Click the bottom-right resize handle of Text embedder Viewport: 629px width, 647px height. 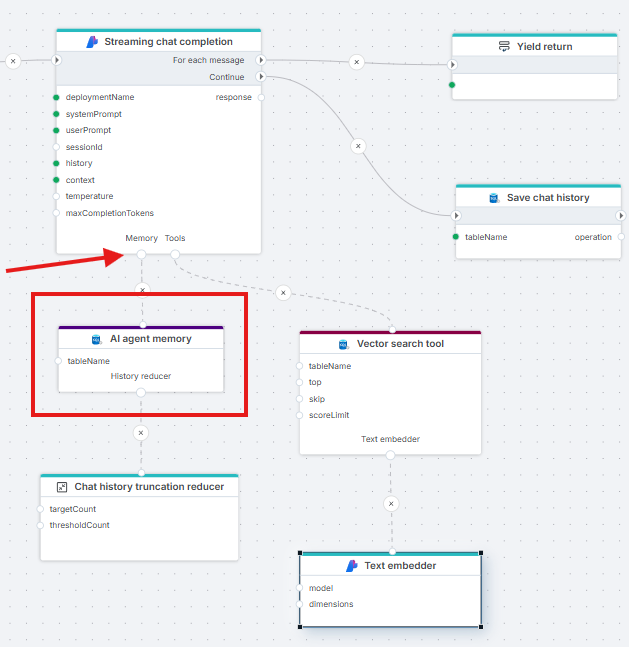[481, 627]
